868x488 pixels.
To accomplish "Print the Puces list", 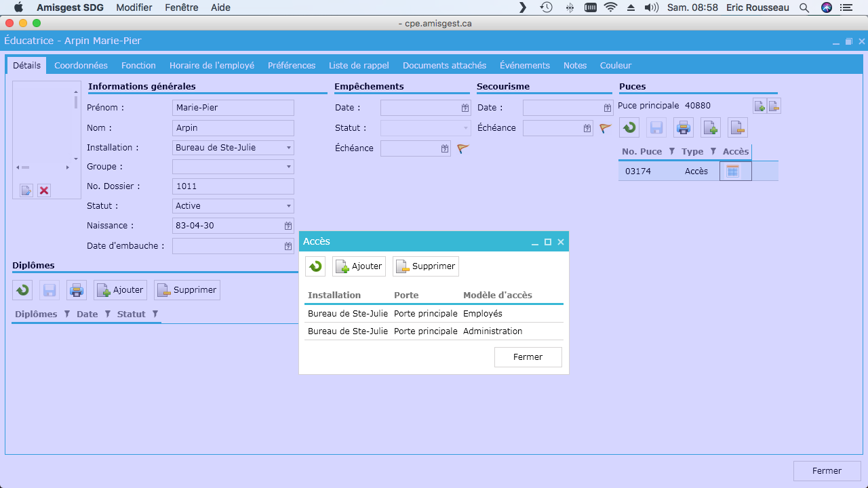I will [684, 127].
